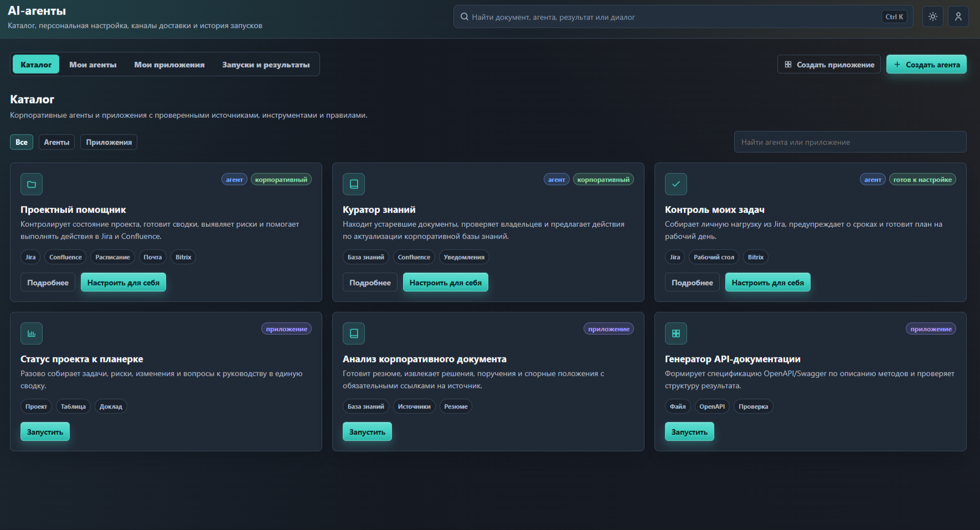This screenshot has width=980, height=530.
Task: Click the AI-агенты page heading
Action: [37, 11]
